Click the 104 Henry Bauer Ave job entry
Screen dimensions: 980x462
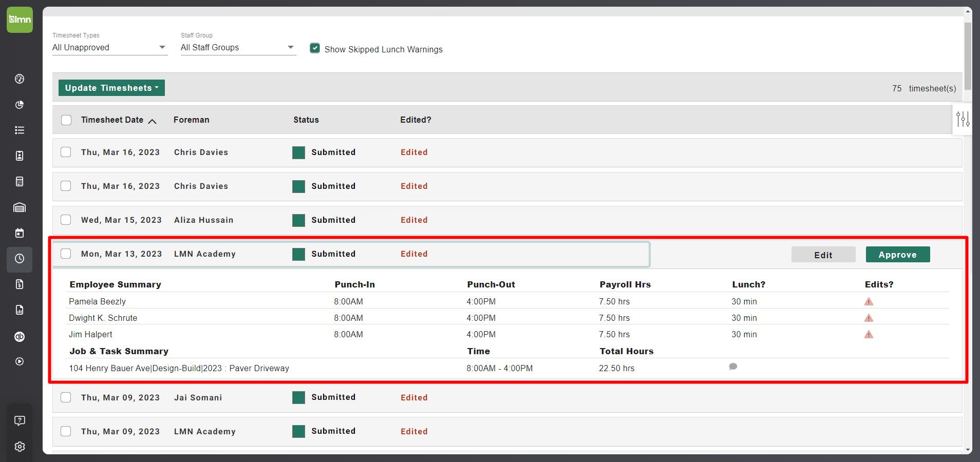(179, 368)
